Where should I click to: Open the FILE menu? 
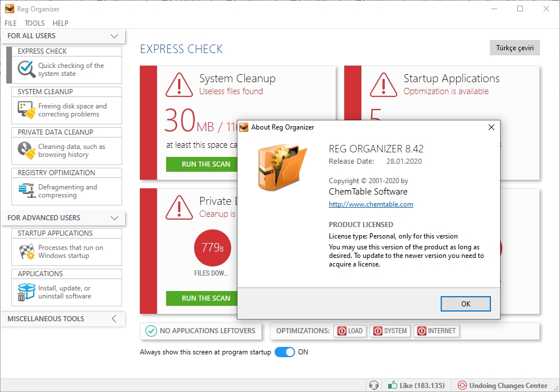(x=10, y=23)
